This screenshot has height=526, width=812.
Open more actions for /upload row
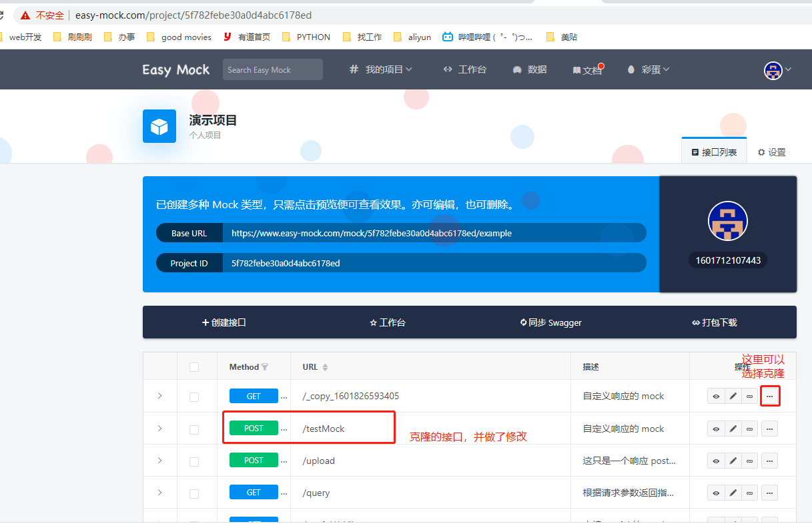click(x=769, y=460)
